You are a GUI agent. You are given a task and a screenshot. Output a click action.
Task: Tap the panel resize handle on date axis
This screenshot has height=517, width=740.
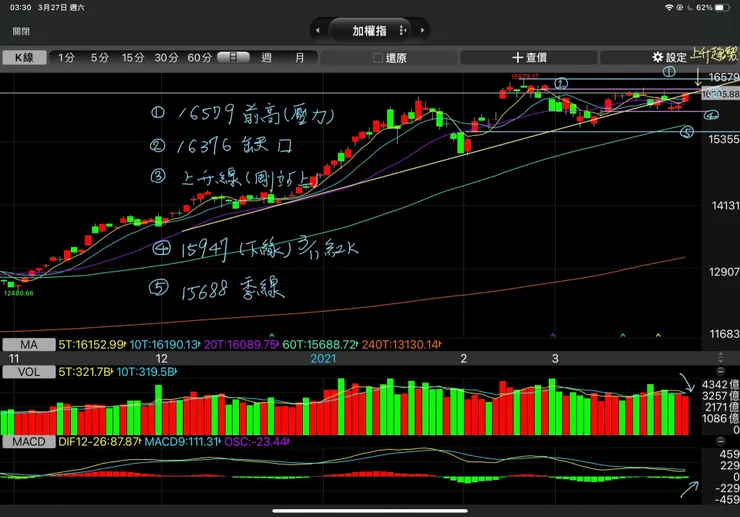pos(720,357)
